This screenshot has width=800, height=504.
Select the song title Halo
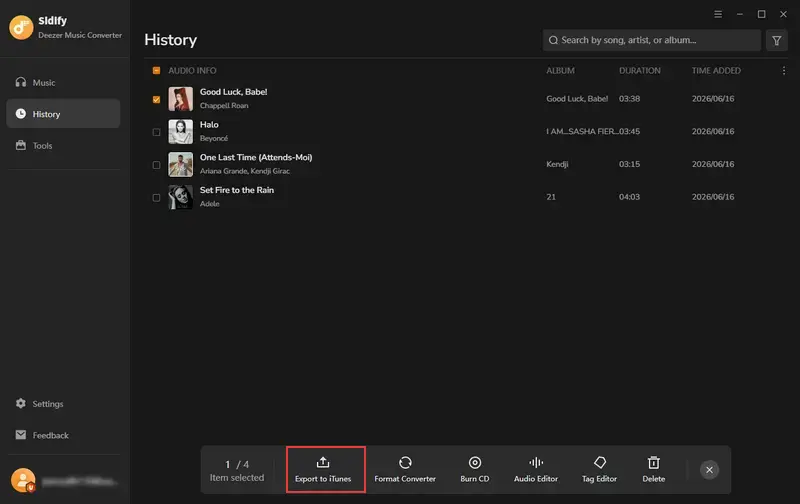click(209, 124)
